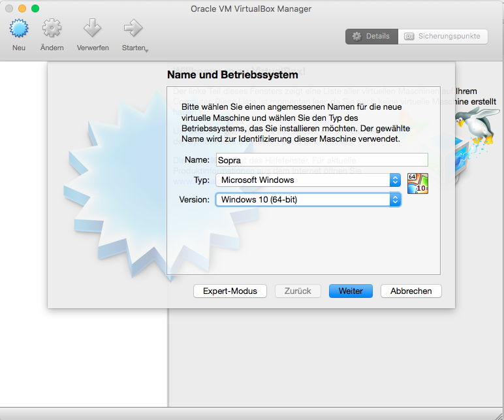The height and width of the screenshot is (420, 504).
Task: Minimize window with the yellow button
Action: click(x=22, y=8)
